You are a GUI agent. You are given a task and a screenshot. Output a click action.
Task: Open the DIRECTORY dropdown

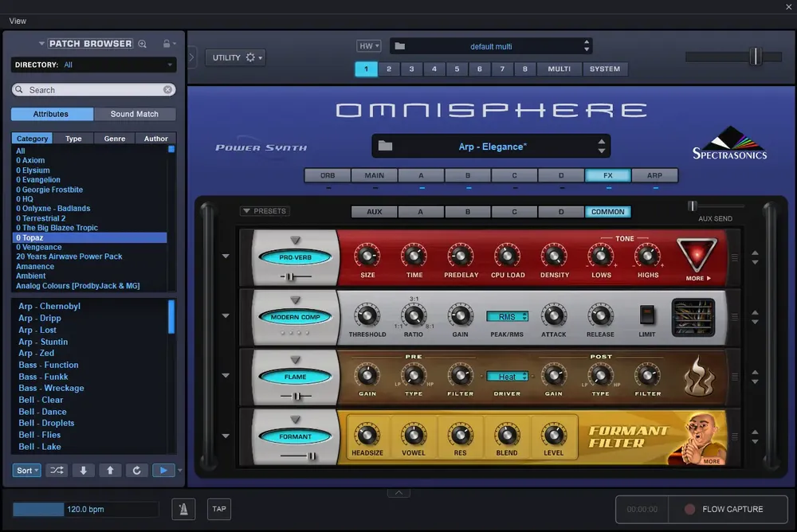coord(93,65)
